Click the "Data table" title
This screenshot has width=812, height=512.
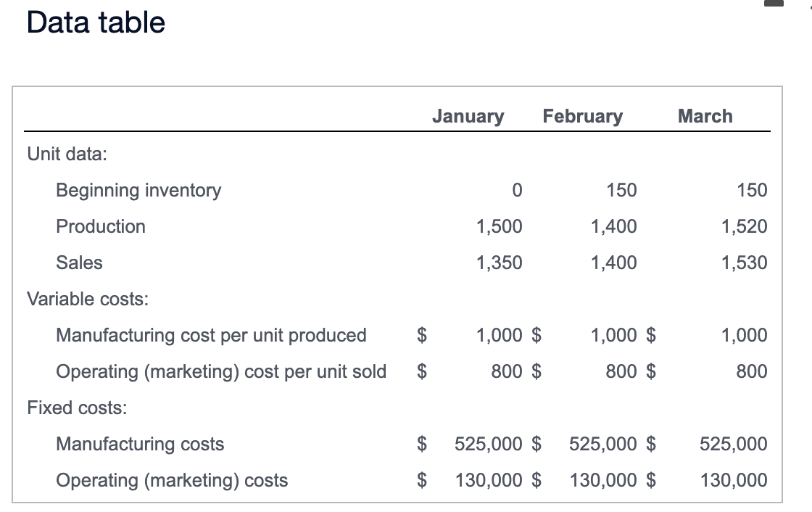point(96,22)
